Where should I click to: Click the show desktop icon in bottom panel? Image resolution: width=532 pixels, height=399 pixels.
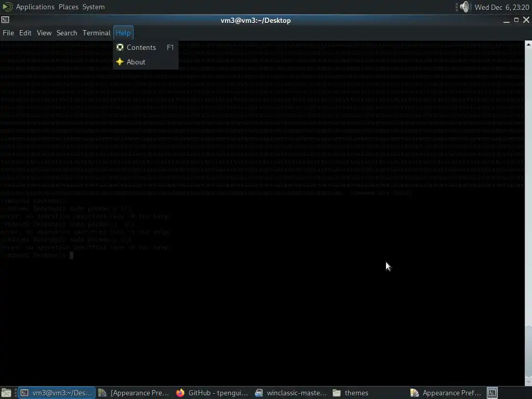point(6,393)
